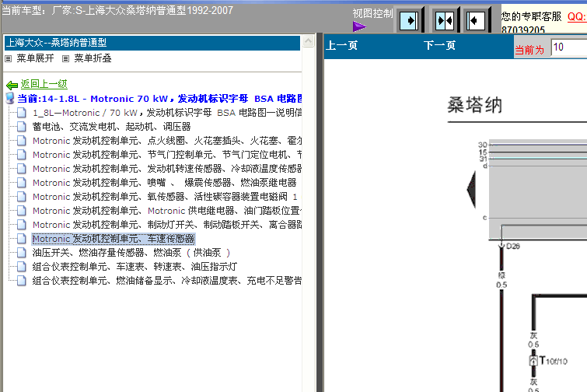Go to 下一页 next page

[439, 45]
